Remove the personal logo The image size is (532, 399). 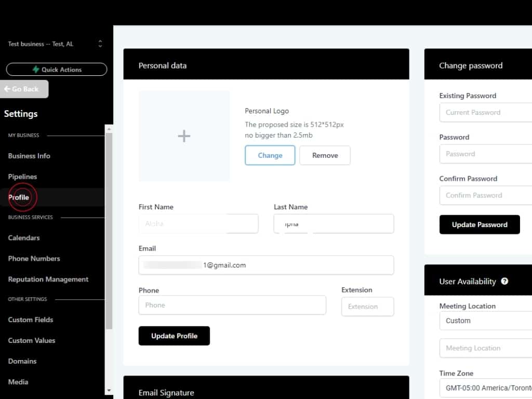325,155
